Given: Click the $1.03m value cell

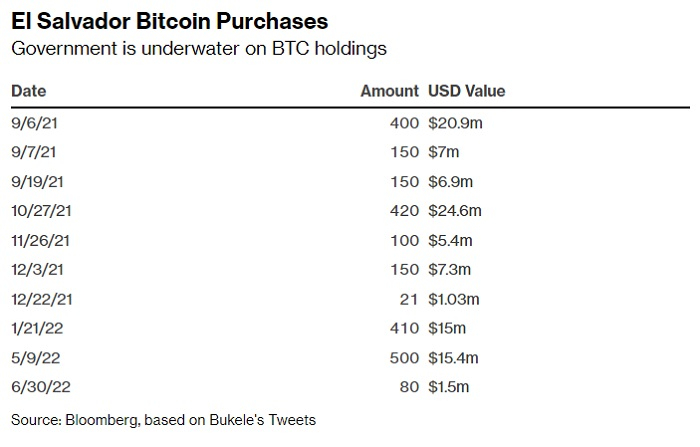Looking at the screenshot, I should tap(455, 299).
